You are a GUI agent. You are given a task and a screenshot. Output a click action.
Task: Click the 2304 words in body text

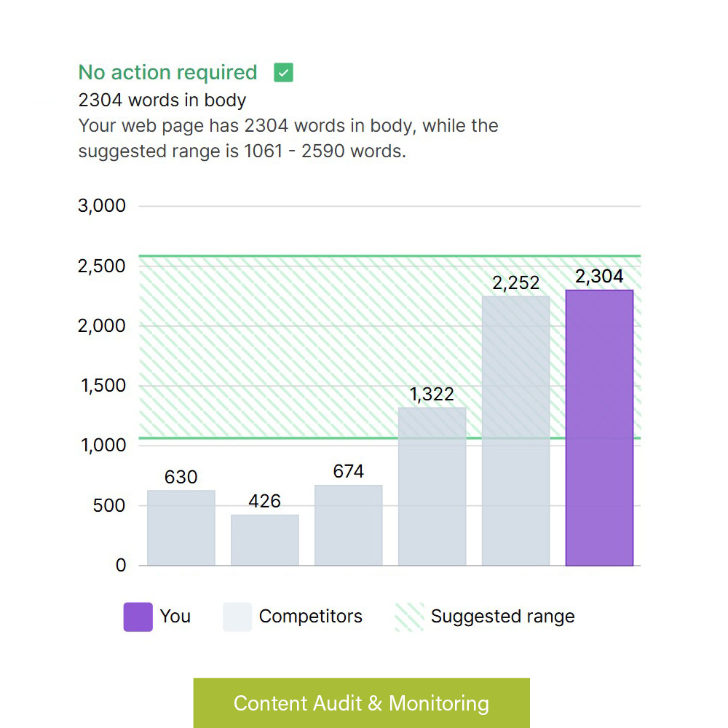click(162, 100)
